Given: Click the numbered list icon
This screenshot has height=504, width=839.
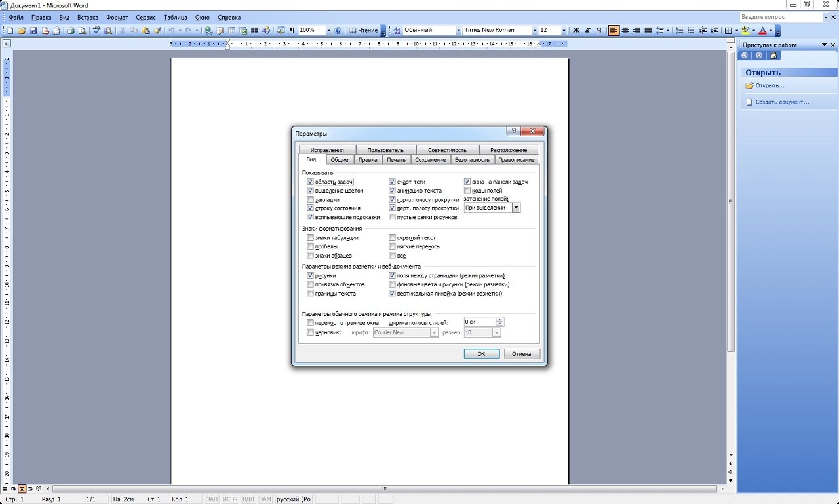Looking at the screenshot, I should pyautogui.click(x=680, y=31).
